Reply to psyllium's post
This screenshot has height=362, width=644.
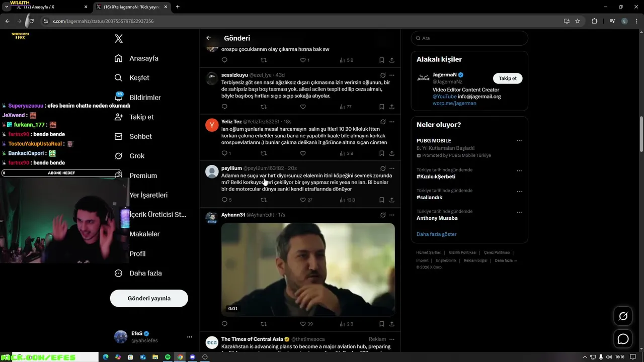(224, 200)
